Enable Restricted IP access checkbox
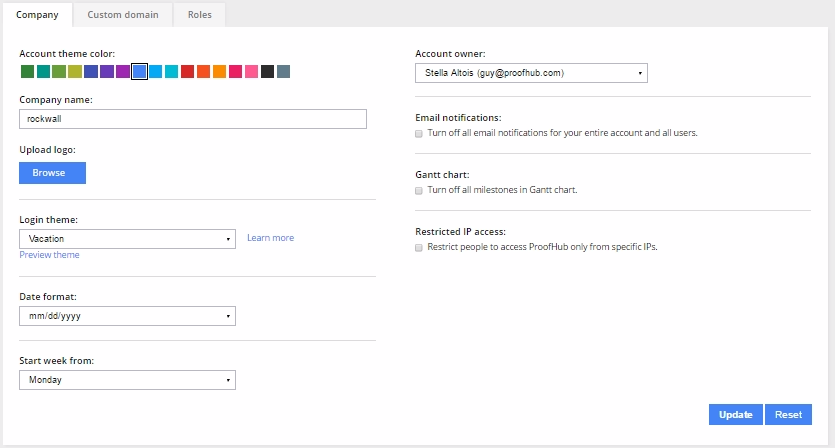The height and width of the screenshot is (448, 835). [x=419, y=248]
